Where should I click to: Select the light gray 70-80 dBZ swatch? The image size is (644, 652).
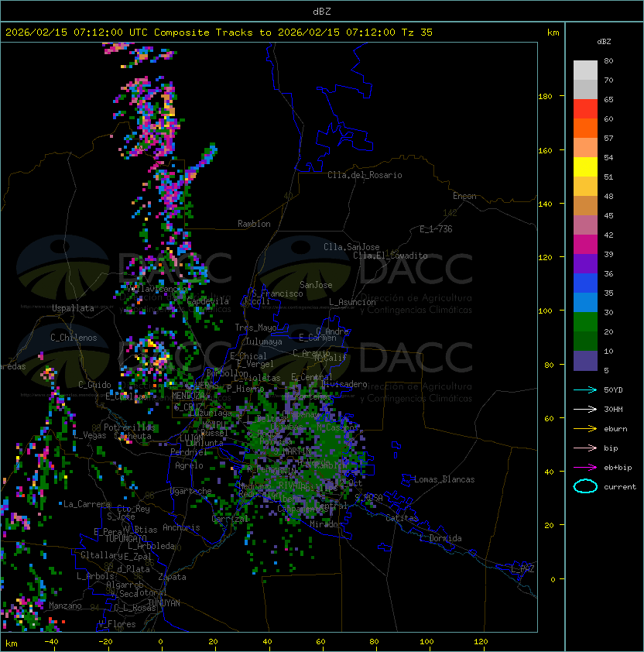[585, 70]
